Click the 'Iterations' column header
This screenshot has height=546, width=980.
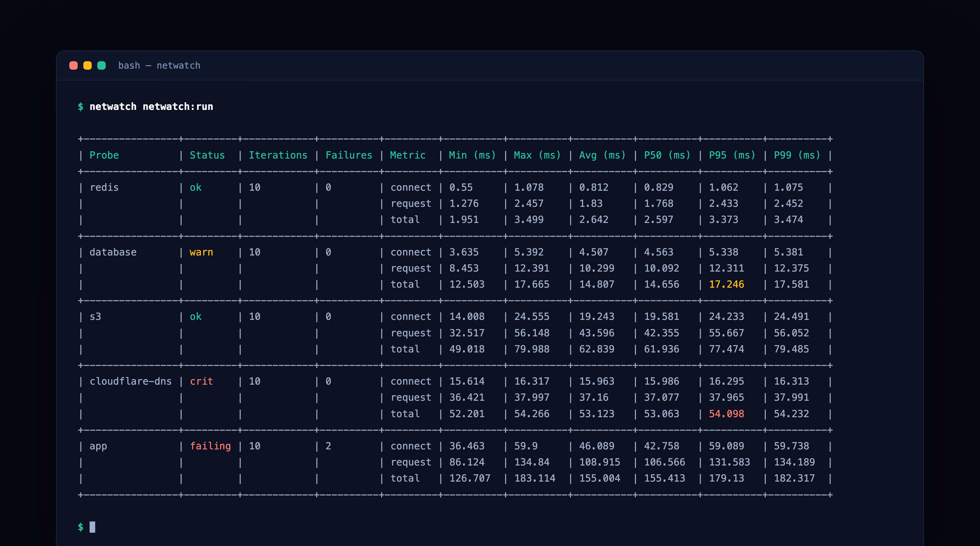point(278,155)
